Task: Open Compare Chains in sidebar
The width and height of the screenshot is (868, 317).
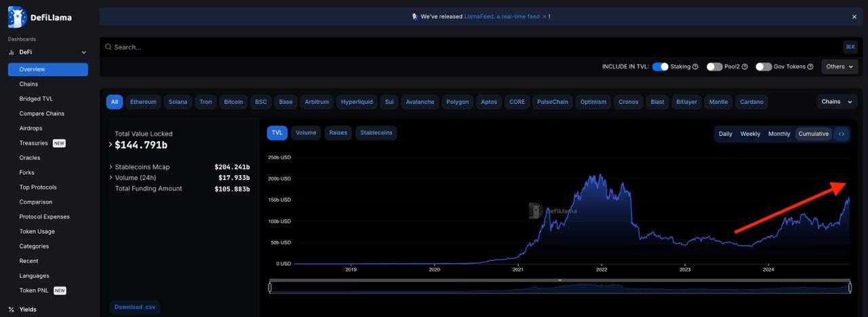Action: pyautogui.click(x=42, y=114)
